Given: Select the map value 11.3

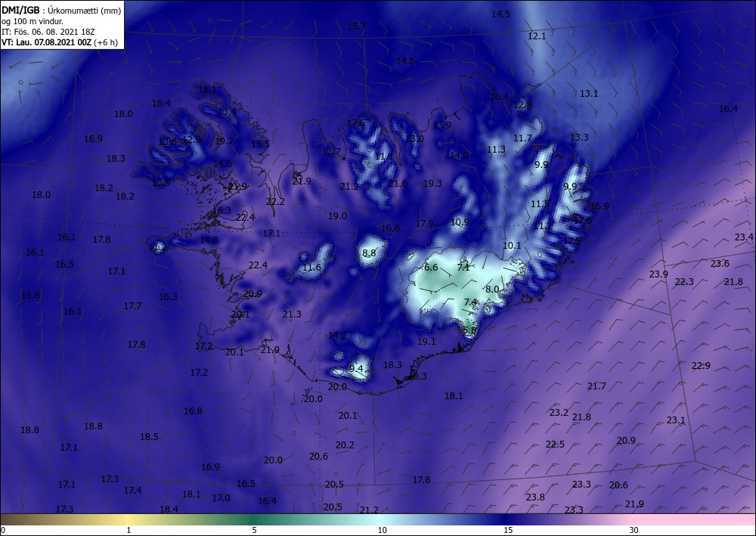Looking at the screenshot, I should 496,150.
